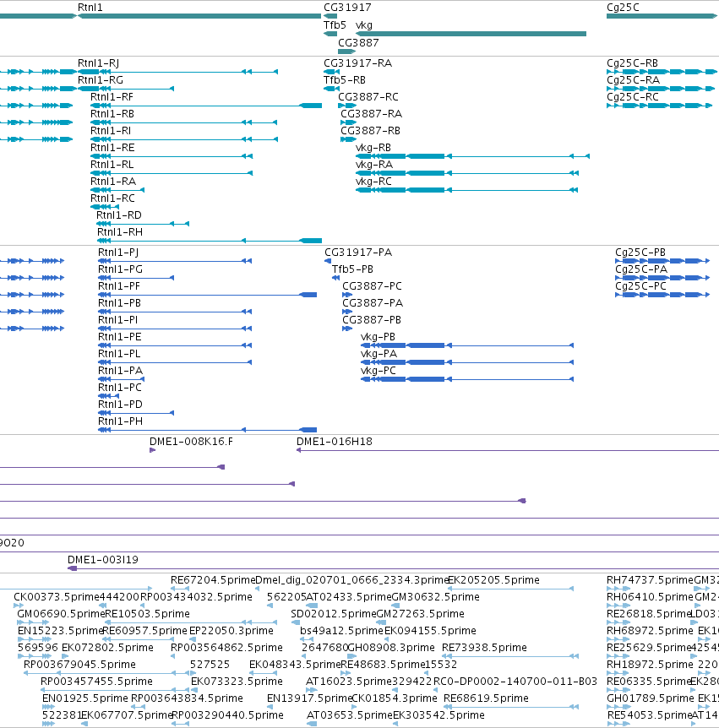The height and width of the screenshot is (728, 719).
Task: Click on Rtnl1-RI transcript label
Action: pos(111,130)
